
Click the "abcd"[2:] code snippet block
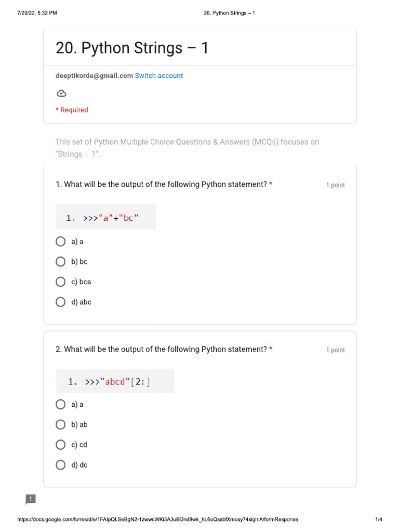pyautogui.click(x=115, y=381)
